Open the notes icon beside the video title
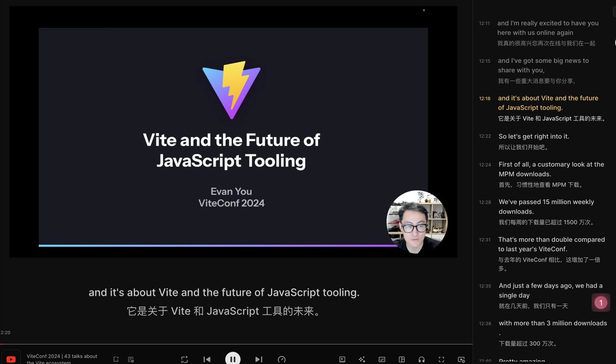616x364 pixels. [131, 359]
